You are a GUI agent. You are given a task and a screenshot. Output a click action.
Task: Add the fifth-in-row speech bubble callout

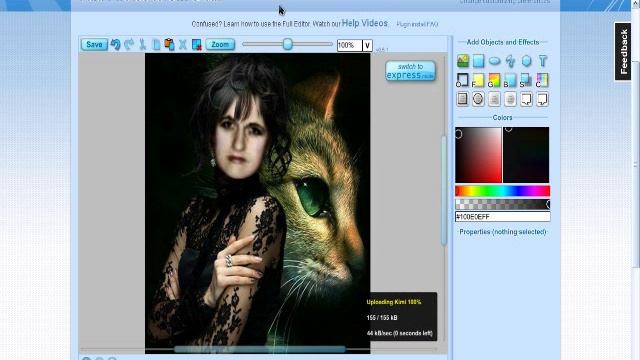(527, 99)
